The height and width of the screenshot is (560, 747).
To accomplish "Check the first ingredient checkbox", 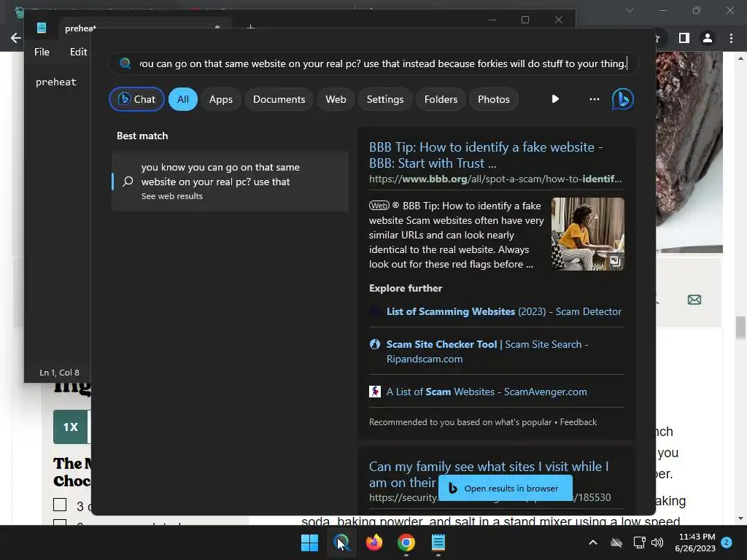I will pos(60,505).
